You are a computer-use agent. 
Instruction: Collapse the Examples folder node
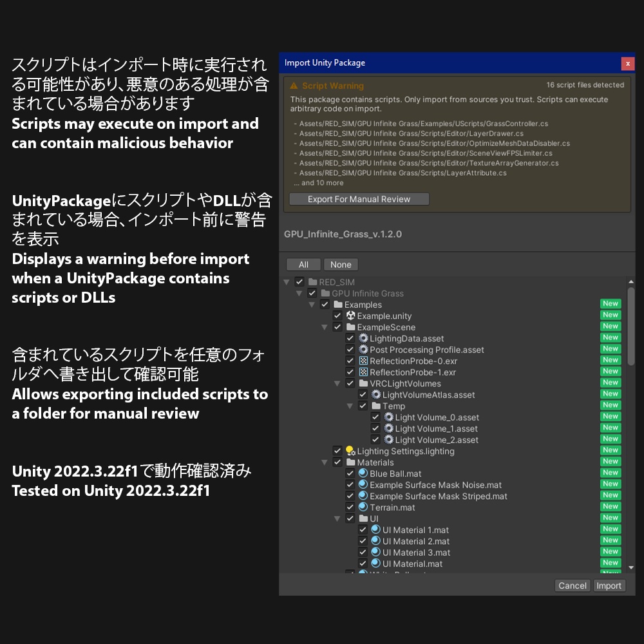(x=312, y=305)
